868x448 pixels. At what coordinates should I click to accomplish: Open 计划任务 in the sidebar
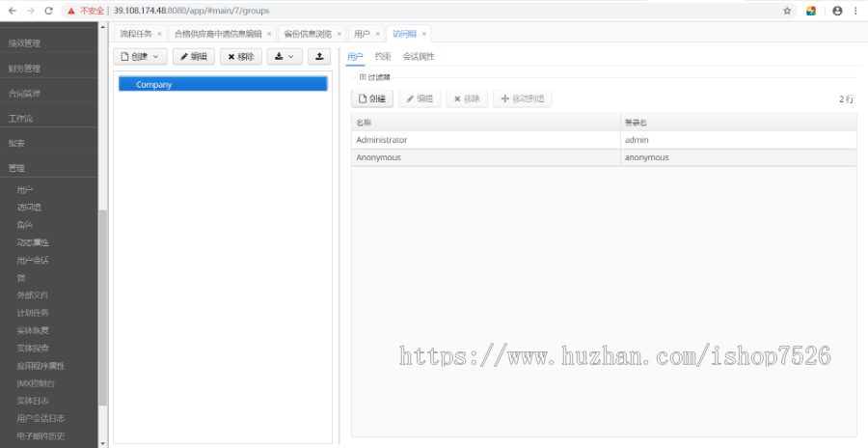pyautogui.click(x=33, y=313)
